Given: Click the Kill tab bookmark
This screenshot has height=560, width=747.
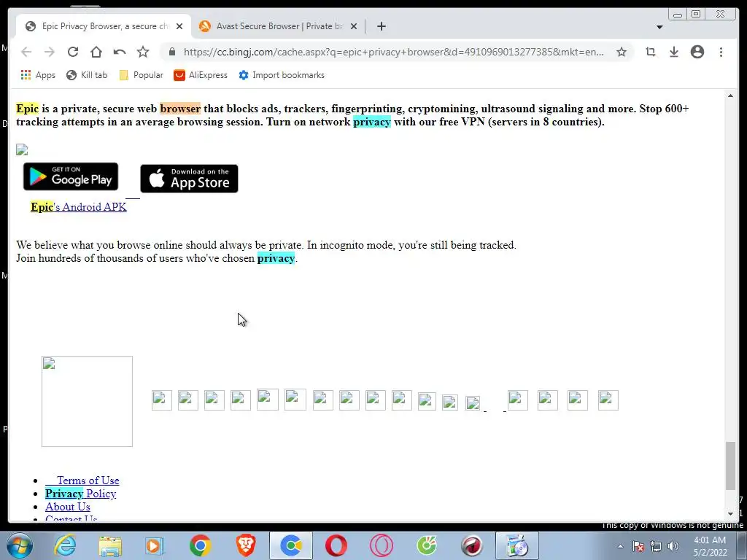Looking at the screenshot, I should [87, 75].
